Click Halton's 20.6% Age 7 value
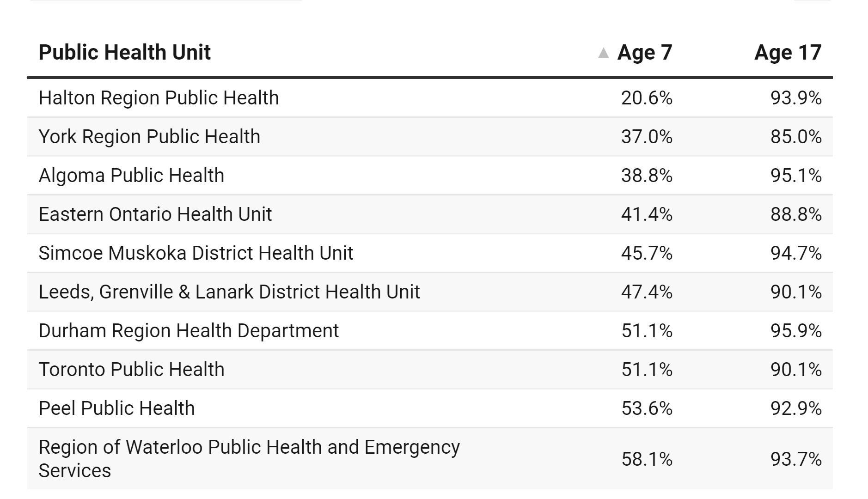Screen dimensions: 868x499 tap(647, 98)
